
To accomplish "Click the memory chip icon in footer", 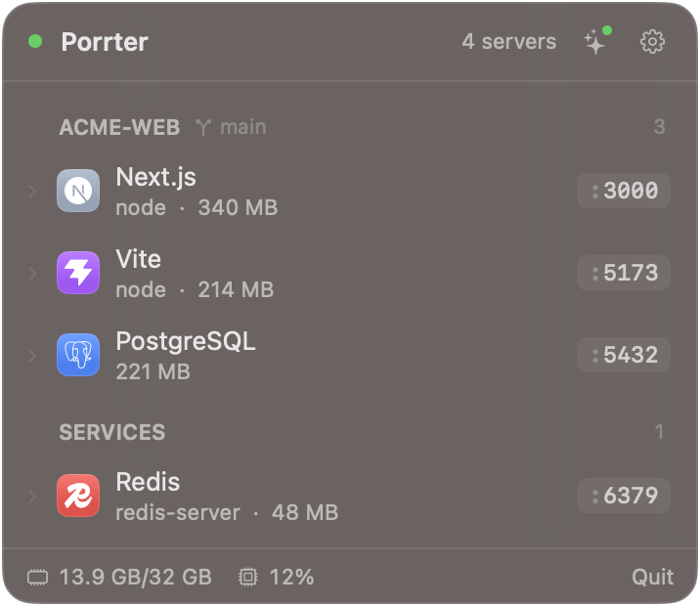I will pos(37,577).
